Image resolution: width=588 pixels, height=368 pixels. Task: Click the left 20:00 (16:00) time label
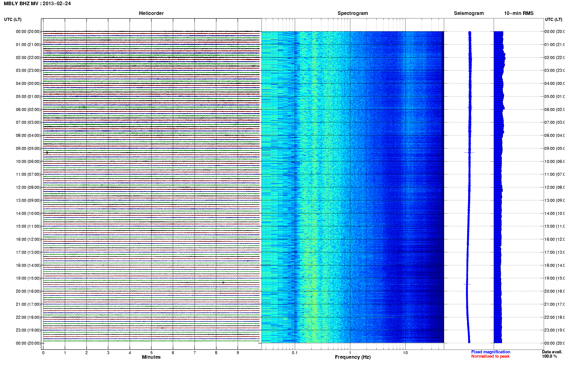28,291
